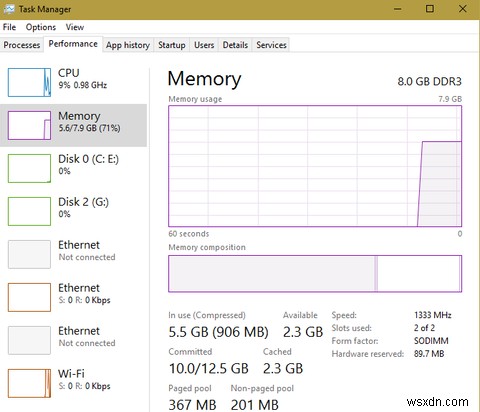The height and width of the screenshot is (412, 480).
Task: Close the Task Manager window
Action: [463, 9]
